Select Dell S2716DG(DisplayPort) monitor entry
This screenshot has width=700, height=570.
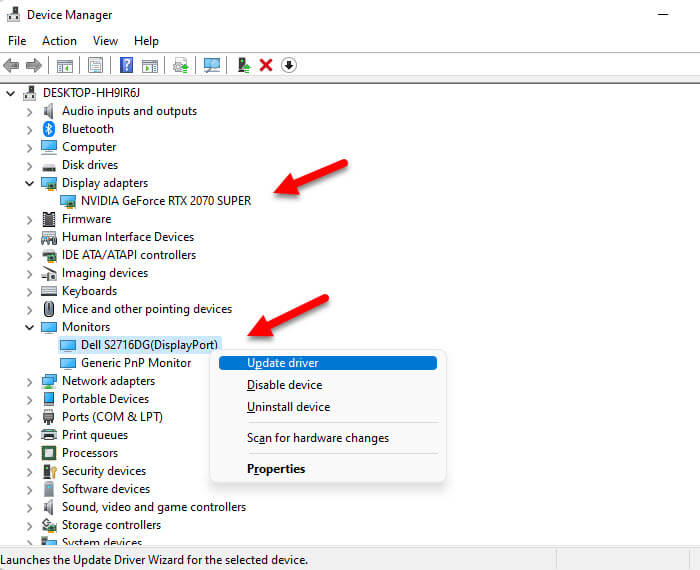pyautogui.click(x=149, y=345)
